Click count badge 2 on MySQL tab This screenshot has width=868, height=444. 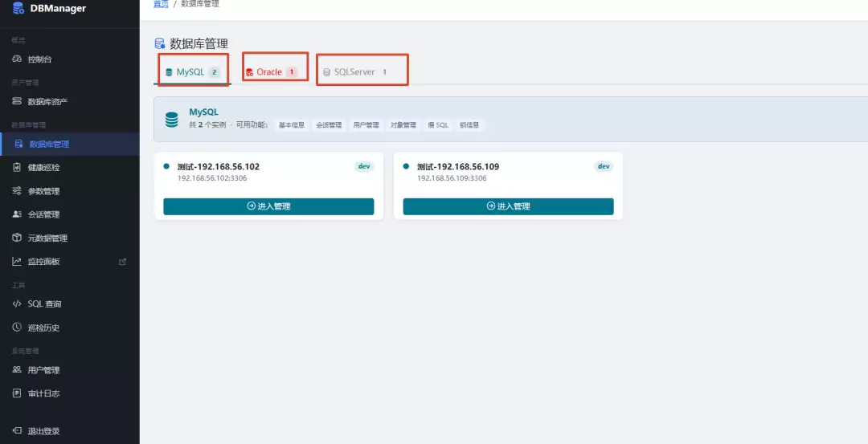[215, 72]
